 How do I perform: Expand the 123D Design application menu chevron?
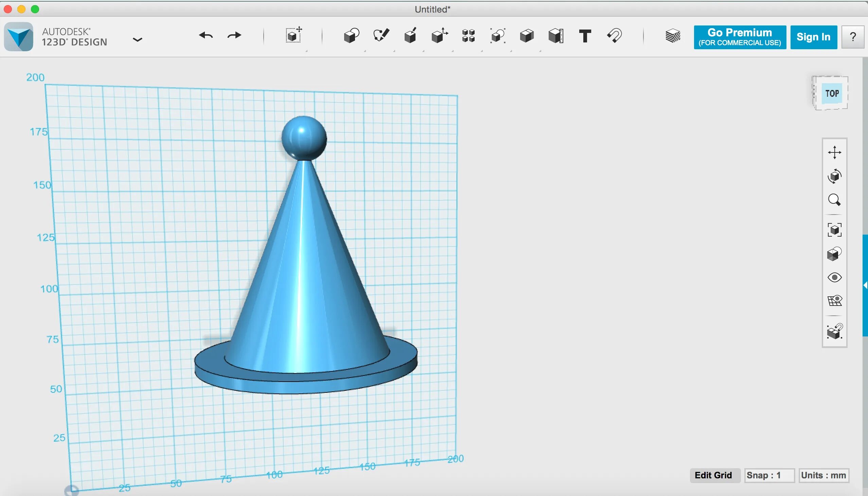click(x=137, y=40)
